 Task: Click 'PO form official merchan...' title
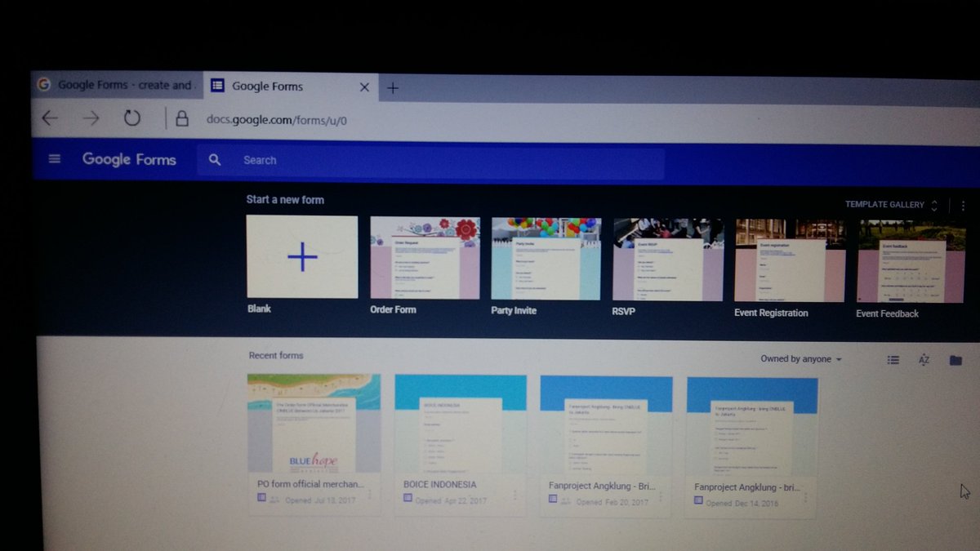(x=310, y=483)
